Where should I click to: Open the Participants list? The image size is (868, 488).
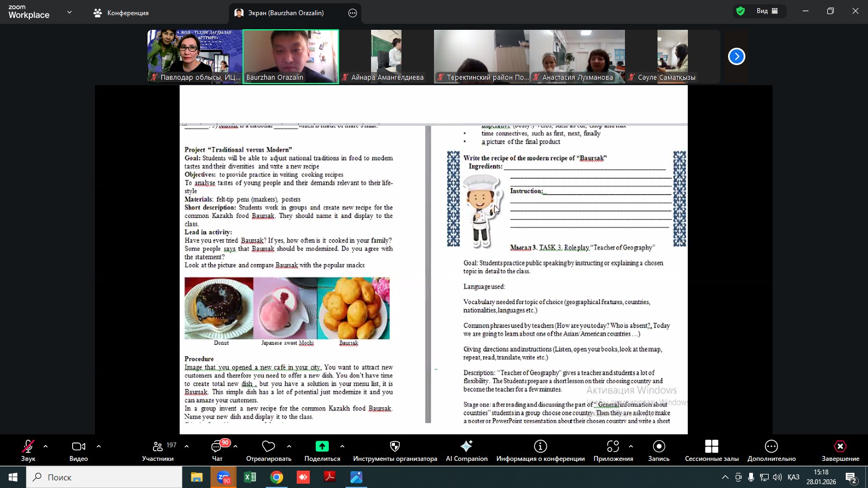(158, 447)
